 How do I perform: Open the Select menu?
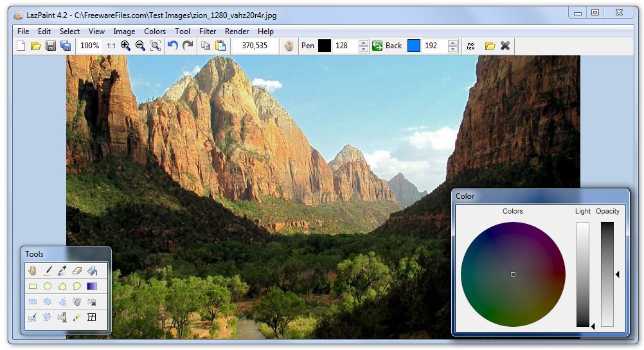click(69, 32)
